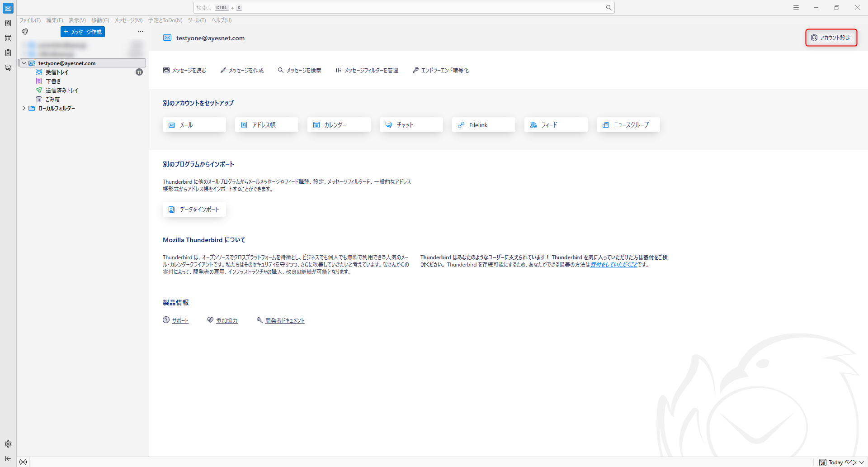Expand Today ペイン chevron
Screen dimensions: 868x467
click(862, 462)
